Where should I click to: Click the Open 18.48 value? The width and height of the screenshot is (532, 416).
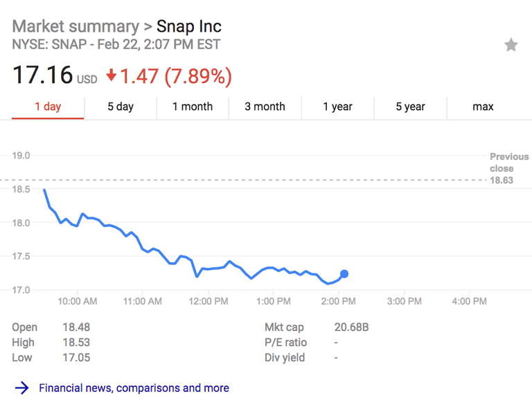pyautogui.click(x=76, y=327)
